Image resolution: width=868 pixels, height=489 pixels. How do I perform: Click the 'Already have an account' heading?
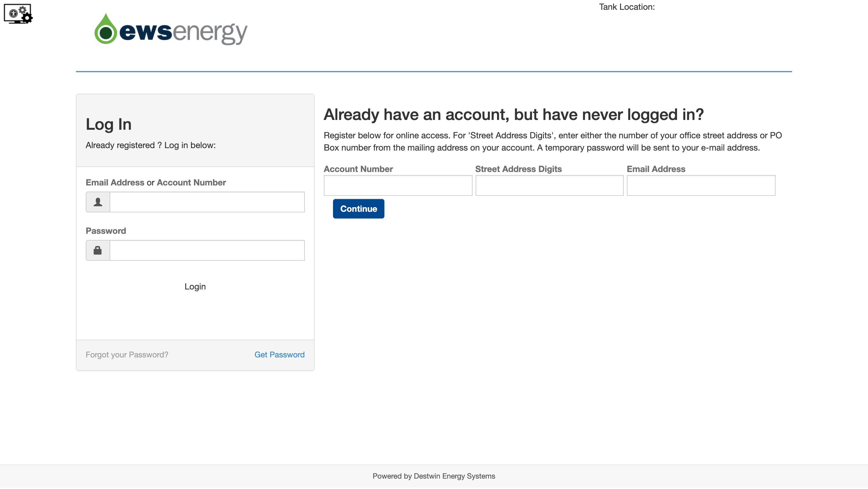[514, 114]
